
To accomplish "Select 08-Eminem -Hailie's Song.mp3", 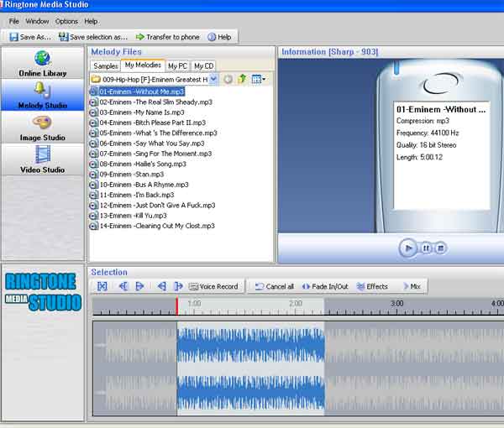I will (x=138, y=164).
